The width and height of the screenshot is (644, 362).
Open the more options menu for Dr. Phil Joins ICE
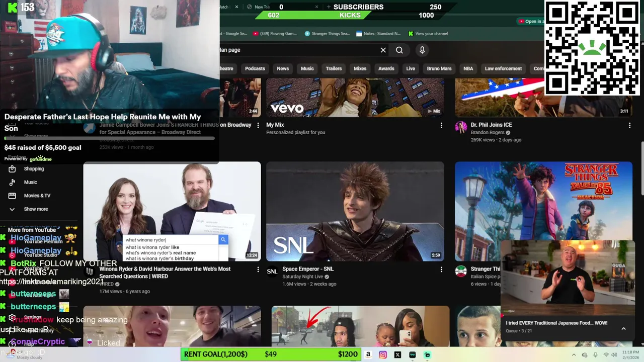point(629,125)
